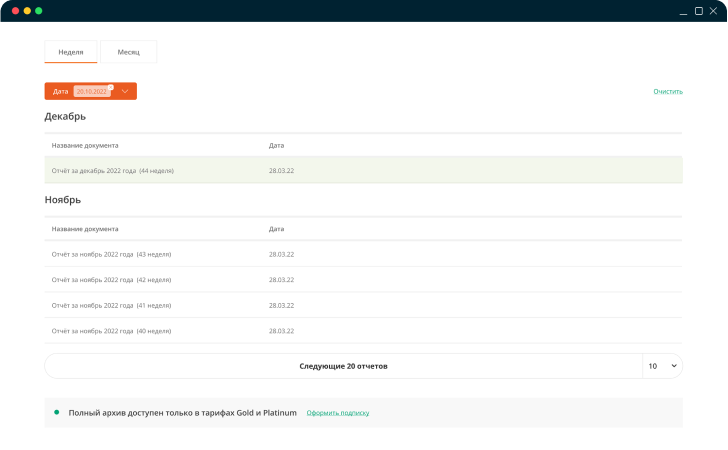728x450 pixels.
Task: Click Название документа header under Декабрь
Action: [x=85, y=145]
